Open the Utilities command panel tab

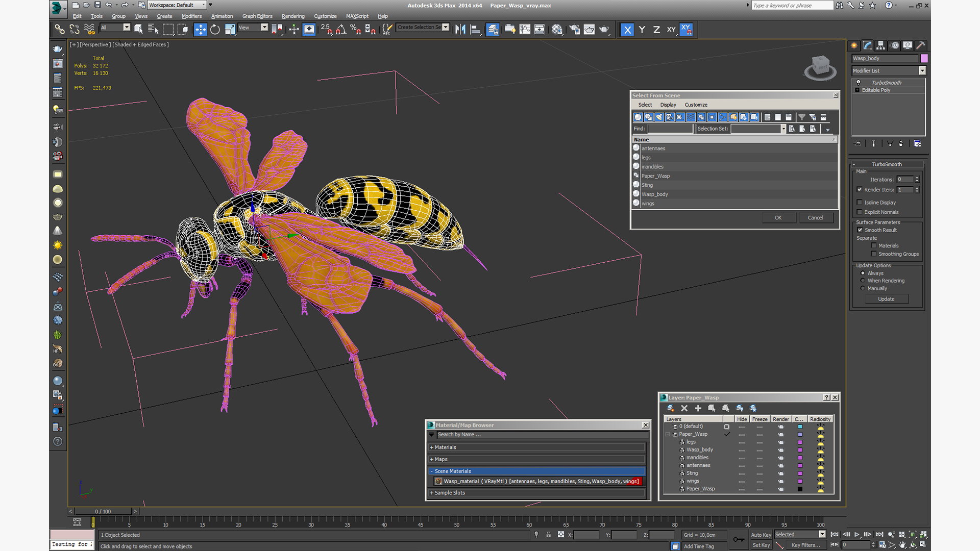pos(921,45)
